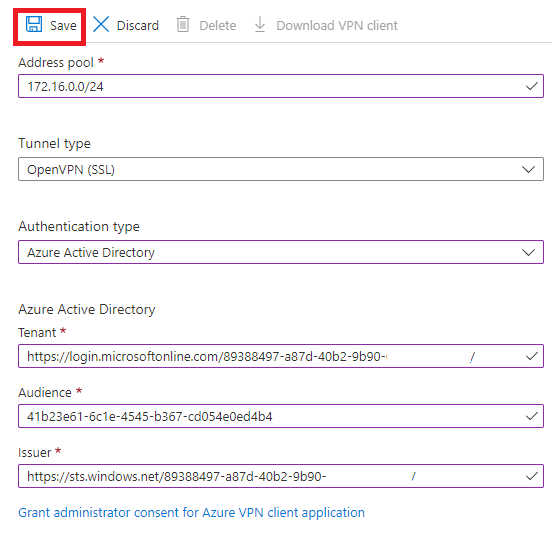
Task: Click the trash can Delete icon
Action: (x=183, y=25)
